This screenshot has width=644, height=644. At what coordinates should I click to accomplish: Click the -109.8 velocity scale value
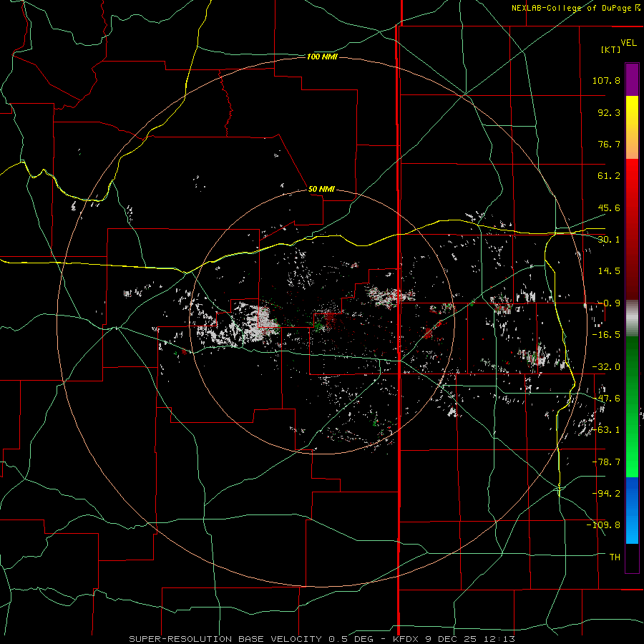[603, 525]
